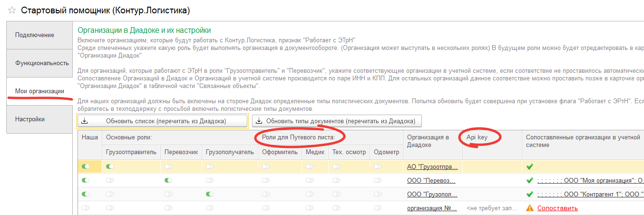The image size is (644, 215).
Task: Click the Оформитель column header
Action: pos(280,152)
